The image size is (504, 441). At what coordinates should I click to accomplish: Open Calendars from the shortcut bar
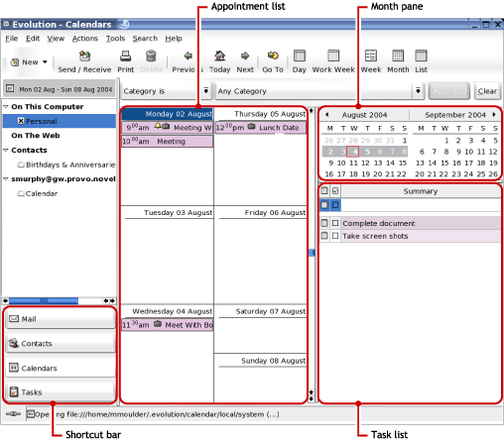61,368
